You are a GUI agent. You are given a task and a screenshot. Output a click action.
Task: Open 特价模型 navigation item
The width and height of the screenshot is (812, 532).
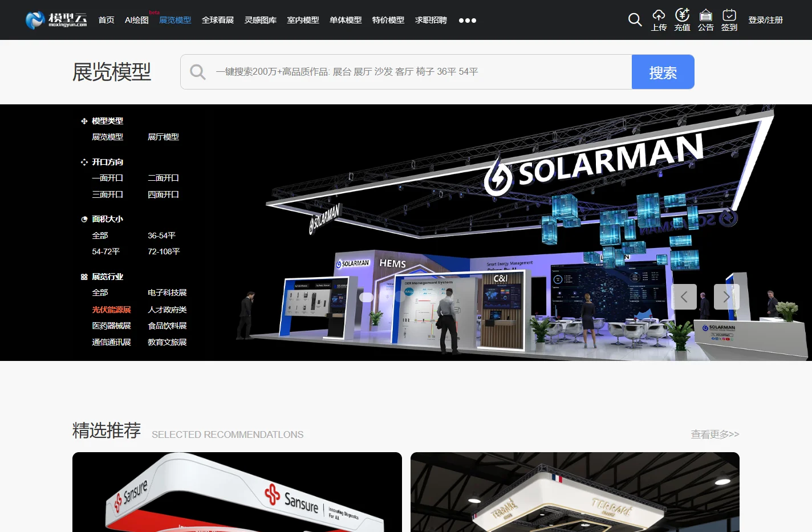click(388, 20)
